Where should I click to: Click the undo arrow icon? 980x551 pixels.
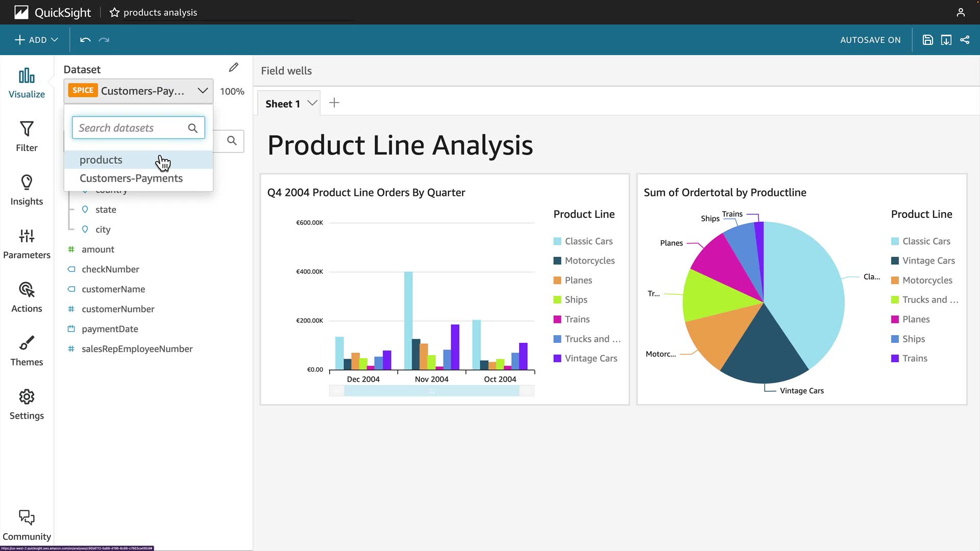(x=85, y=40)
